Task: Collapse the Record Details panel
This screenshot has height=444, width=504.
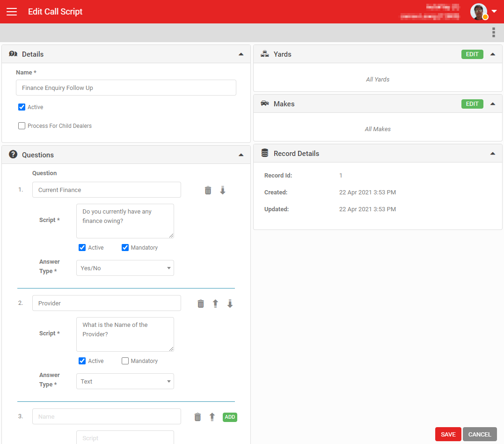Action: click(492, 154)
